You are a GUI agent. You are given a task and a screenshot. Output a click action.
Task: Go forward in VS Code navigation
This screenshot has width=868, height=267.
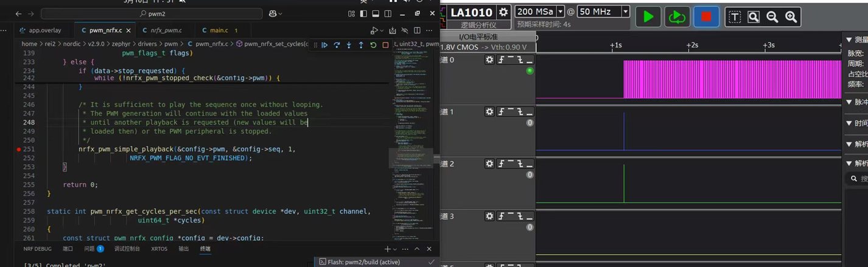click(30, 13)
